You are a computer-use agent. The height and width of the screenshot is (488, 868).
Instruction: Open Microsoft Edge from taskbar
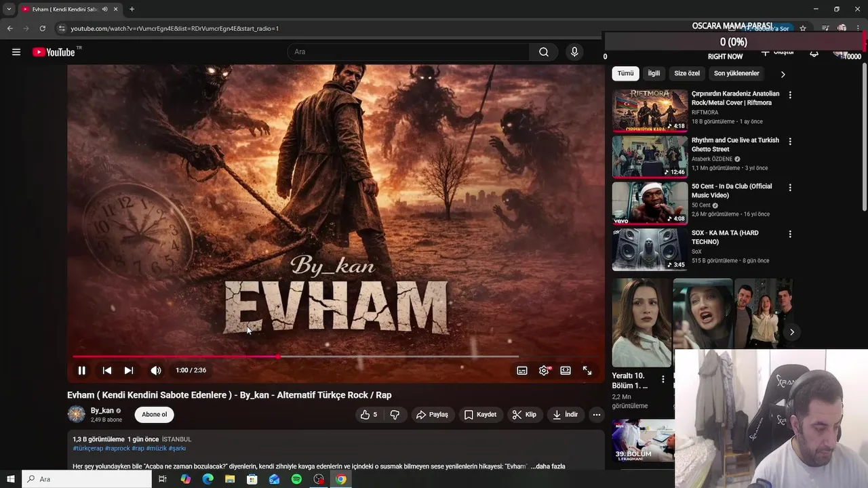tap(208, 479)
